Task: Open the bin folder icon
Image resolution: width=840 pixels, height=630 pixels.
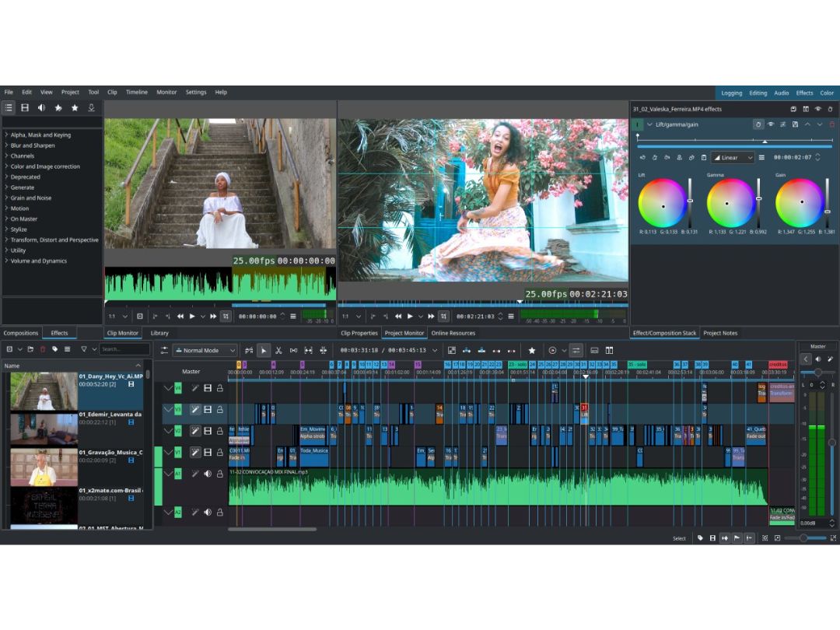Action: tap(30, 349)
